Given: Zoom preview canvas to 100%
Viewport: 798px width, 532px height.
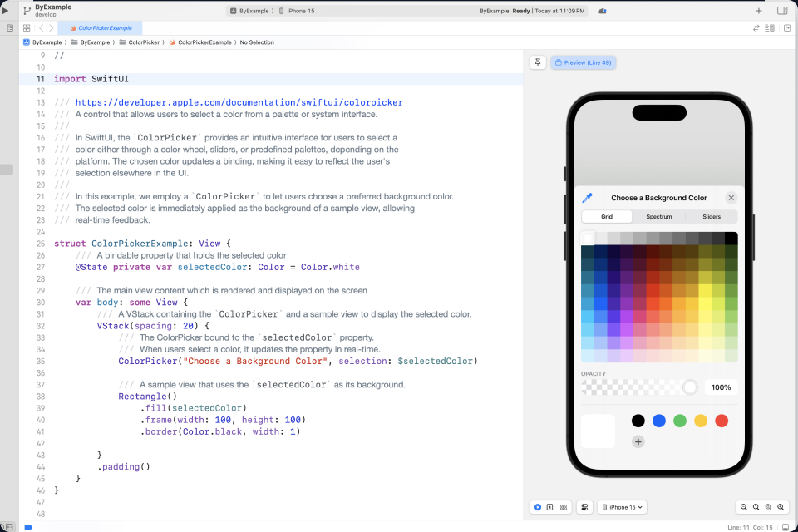Looking at the screenshot, I should [756, 507].
